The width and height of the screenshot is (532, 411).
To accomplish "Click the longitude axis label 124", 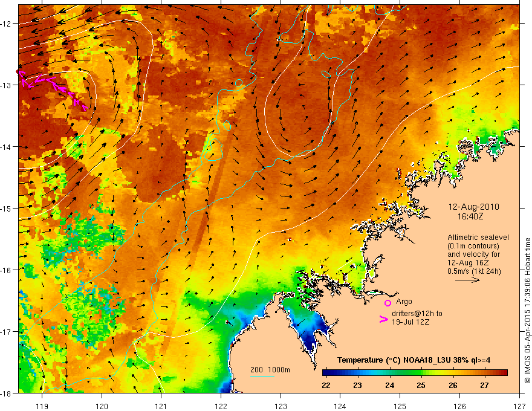I will [340, 406].
